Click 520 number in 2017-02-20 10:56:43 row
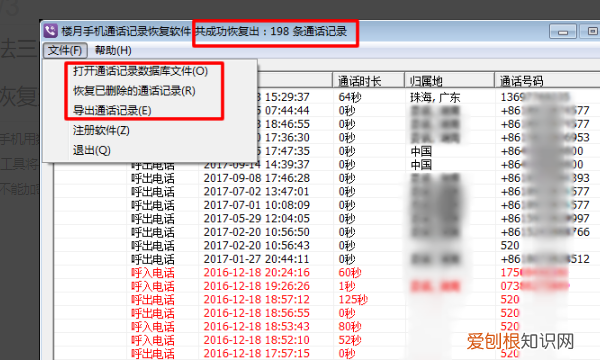This screenshot has width=600, height=360. [510, 246]
